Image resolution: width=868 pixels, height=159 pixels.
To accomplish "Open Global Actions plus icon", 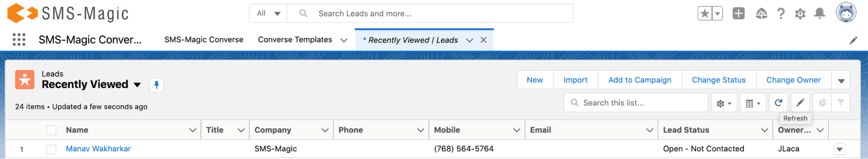I will (x=738, y=13).
